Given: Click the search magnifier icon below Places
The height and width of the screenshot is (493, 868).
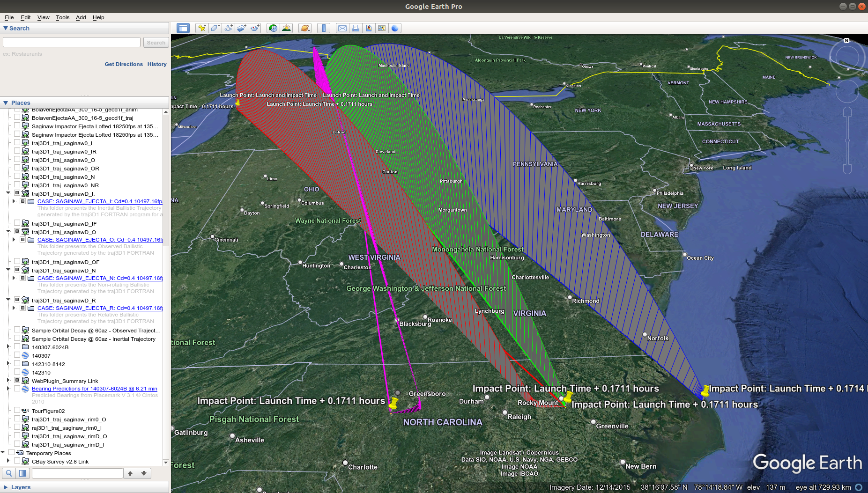Looking at the screenshot, I should [x=9, y=473].
